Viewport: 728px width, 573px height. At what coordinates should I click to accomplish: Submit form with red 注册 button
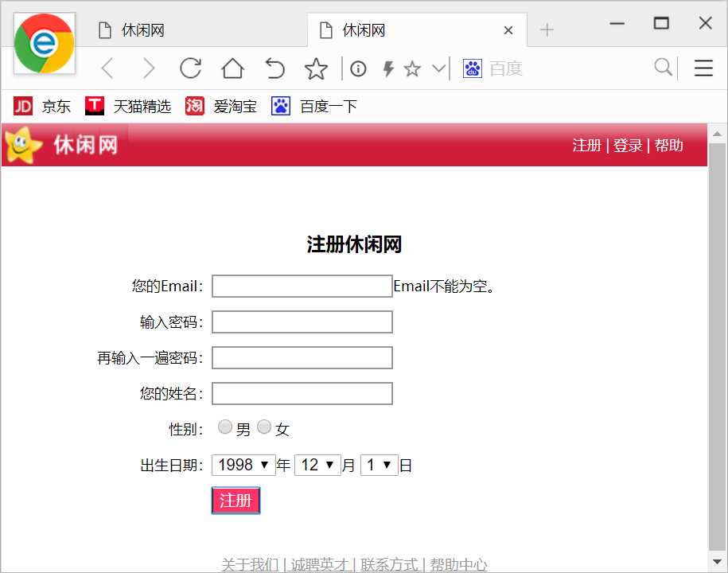pos(236,501)
